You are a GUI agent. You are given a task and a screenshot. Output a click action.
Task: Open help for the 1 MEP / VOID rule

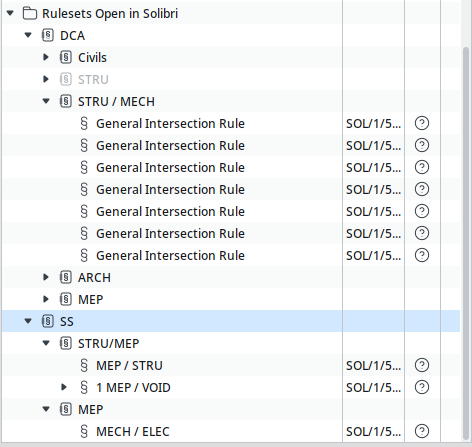pos(422,387)
